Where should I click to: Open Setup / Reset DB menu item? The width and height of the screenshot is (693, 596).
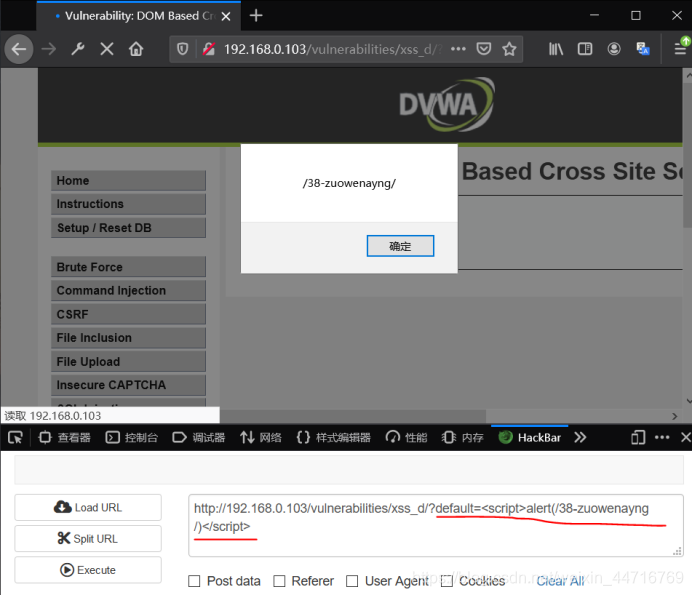click(x=128, y=228)
